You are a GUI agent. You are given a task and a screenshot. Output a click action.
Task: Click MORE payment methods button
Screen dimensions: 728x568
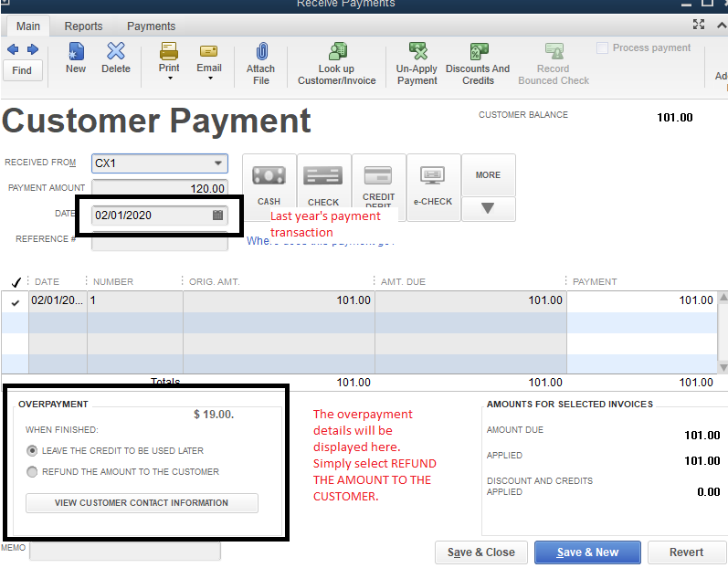click(488, 175)
